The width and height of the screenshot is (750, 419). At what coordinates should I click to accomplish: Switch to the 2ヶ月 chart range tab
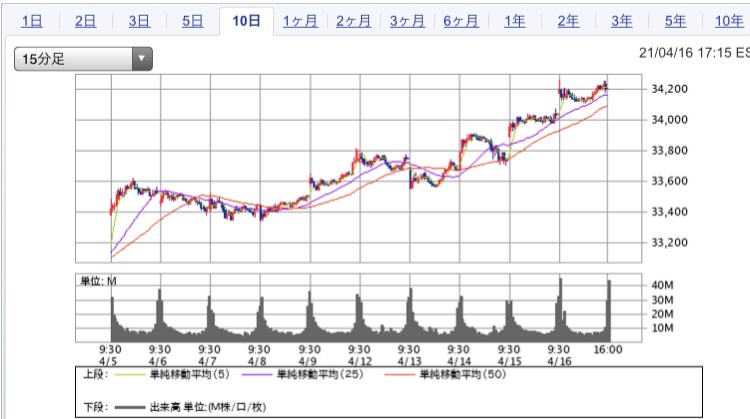353,21
